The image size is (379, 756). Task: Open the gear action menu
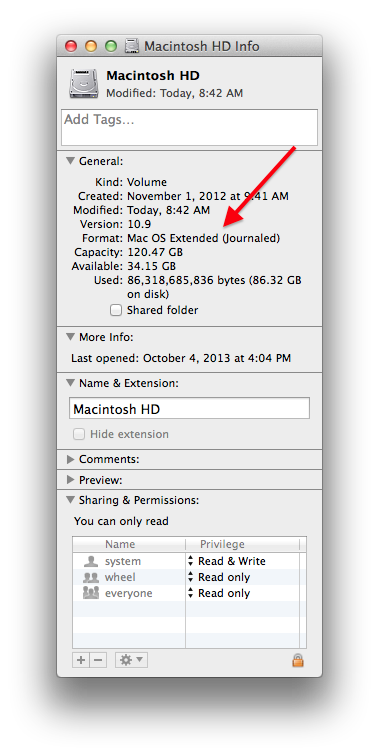pyautogui.click(x=131, y=660)
